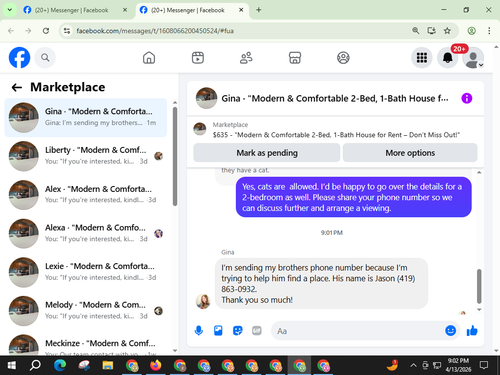Viewport: 500px width, 375px height.
Task: Go to Home feed icon
Action: point(149,58)
